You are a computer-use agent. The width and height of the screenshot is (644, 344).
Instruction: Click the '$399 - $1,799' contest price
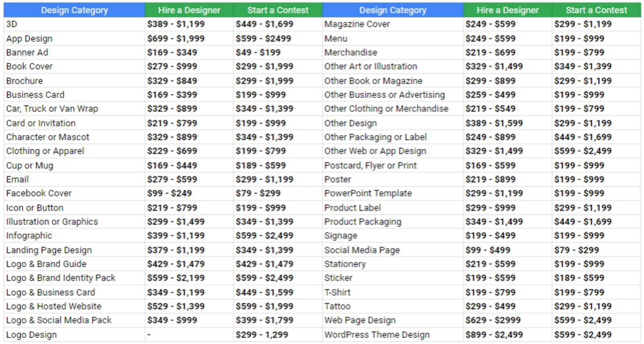pyautogui.click(x=278, y=320)
